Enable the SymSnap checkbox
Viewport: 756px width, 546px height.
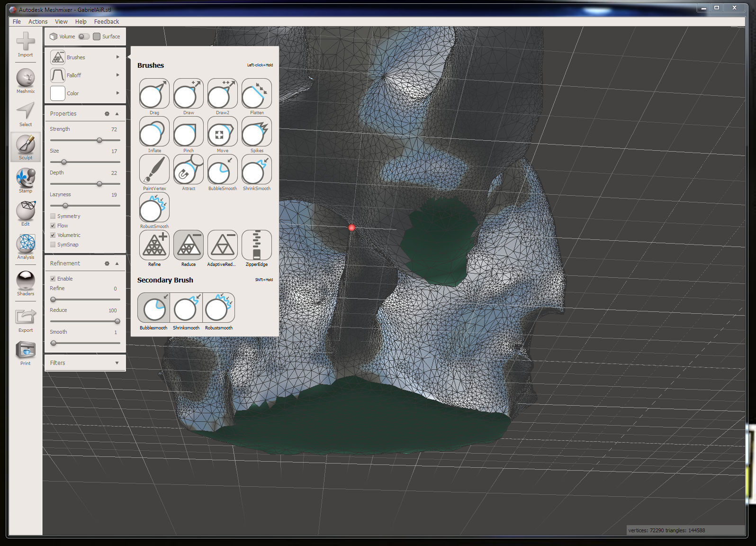coord(53,245)
